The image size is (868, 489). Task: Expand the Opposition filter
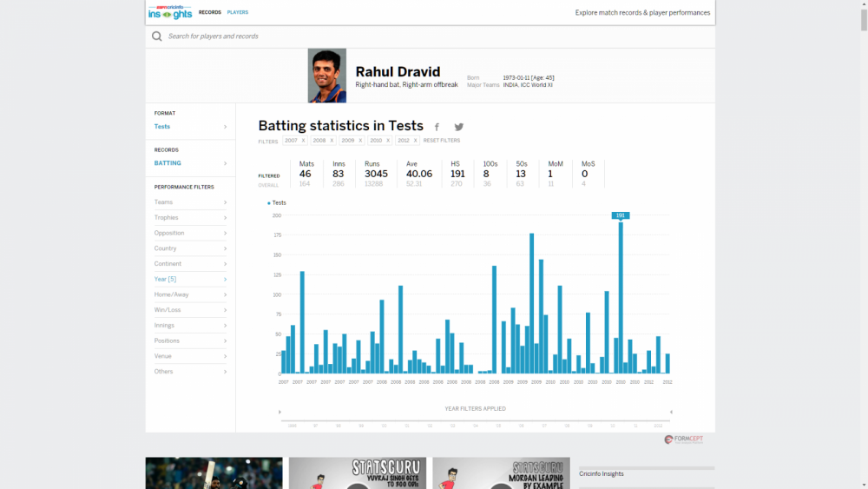pos(190,233)
